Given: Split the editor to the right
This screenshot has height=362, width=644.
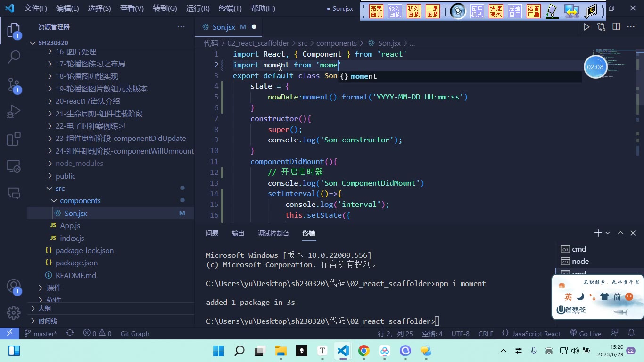Looking at the screenshot, I should pyautogui.click(x=616, y=27).
